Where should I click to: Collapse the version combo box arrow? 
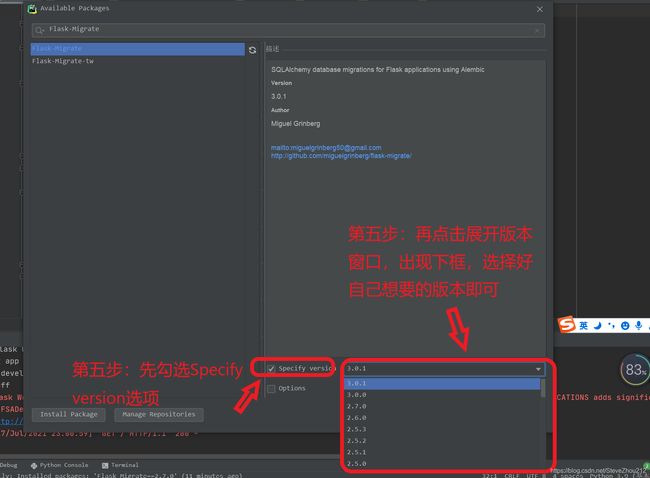point(538,369)
